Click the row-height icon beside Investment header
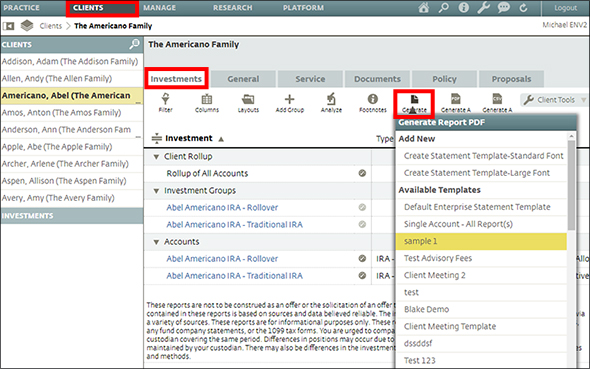Screen dimensions: 590x369 pyautogui.click(x=157, y=138)
